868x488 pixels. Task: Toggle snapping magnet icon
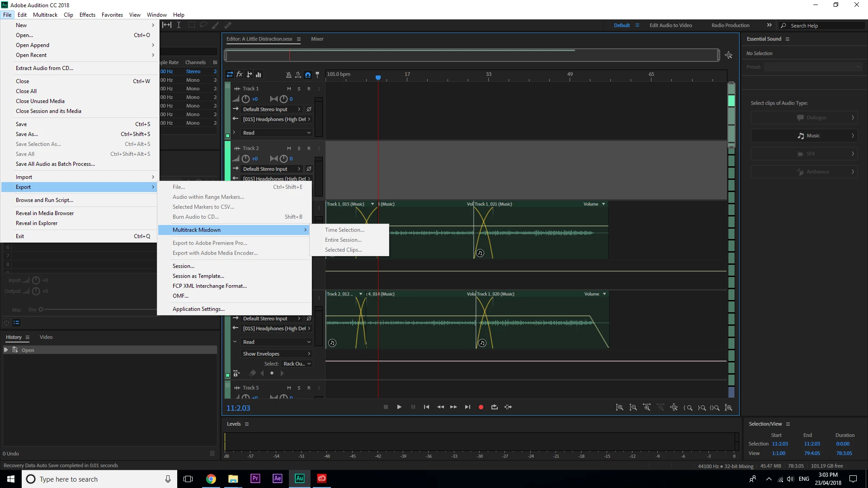tap(308, 75)
